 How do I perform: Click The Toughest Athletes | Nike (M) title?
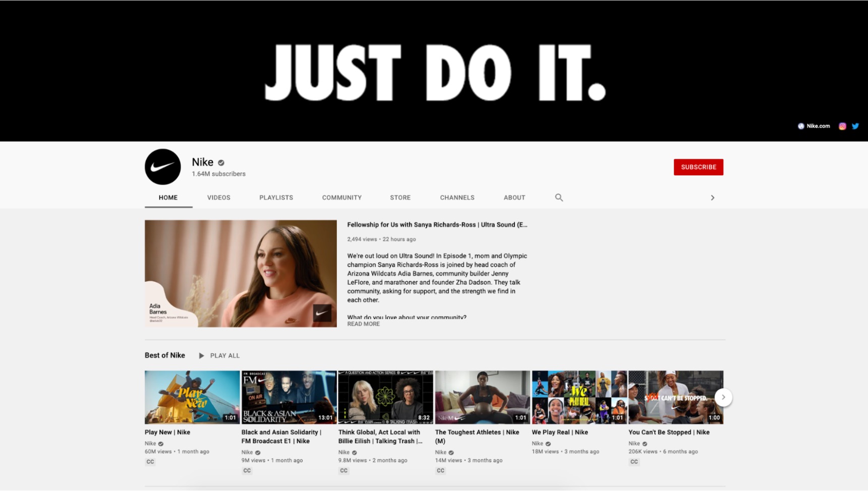[477, 437]
